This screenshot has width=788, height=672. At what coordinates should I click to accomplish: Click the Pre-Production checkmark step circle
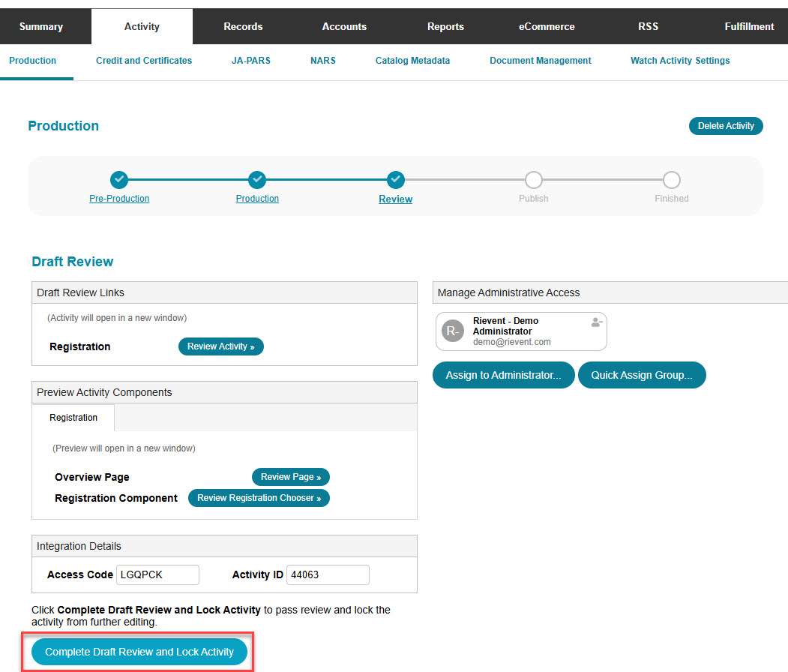pos(119,179)
